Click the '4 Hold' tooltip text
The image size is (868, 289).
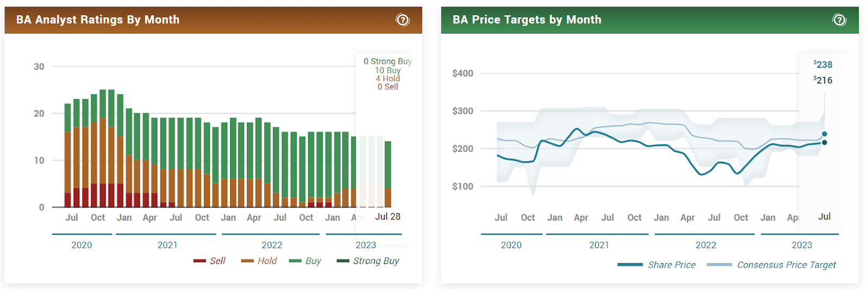(x=388, y=78)
